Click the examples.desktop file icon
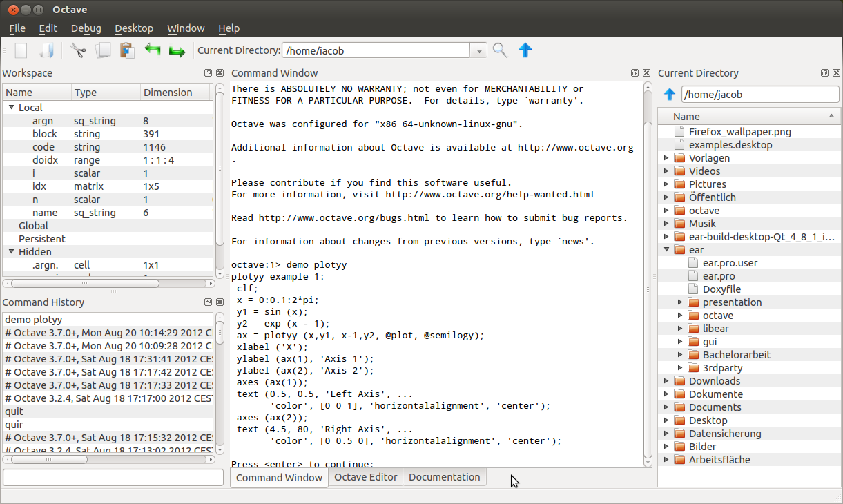 click(679, 145)
